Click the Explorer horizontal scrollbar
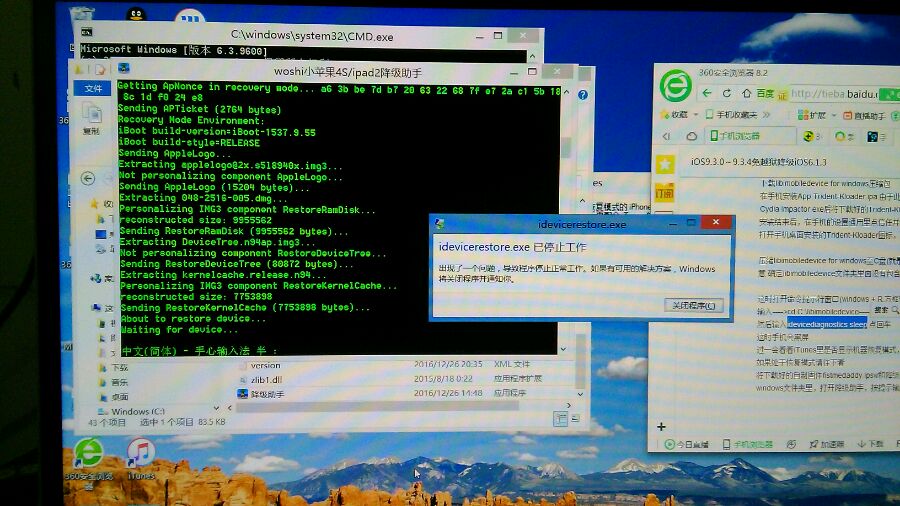This screenshot has width=900, height=506. tap(379, 407)
